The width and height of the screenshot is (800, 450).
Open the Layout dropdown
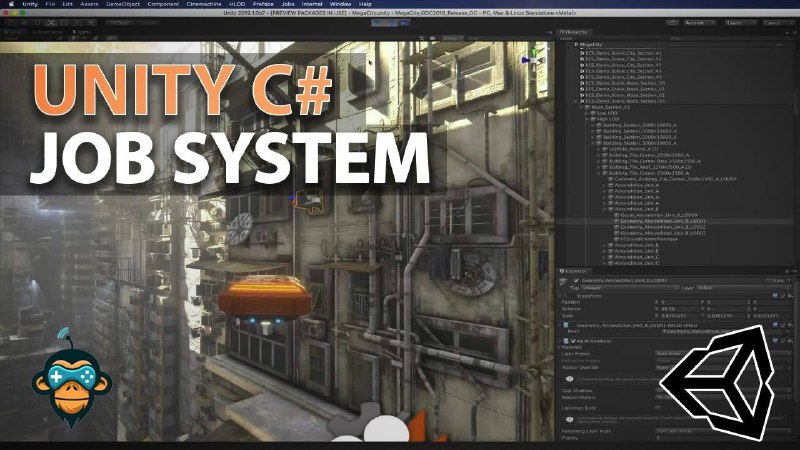[x=778, y=22]
